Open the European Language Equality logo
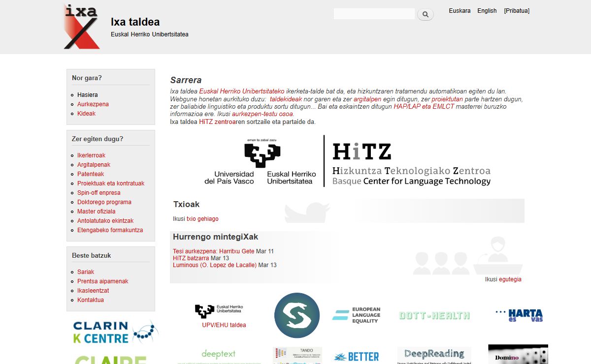Viewport: 591px width, 364px height. 356,315
